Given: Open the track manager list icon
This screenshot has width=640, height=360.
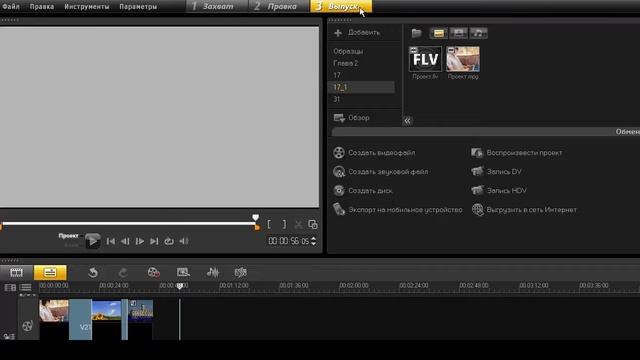Looking at the screenshot, I should click(x=25, y=288).
